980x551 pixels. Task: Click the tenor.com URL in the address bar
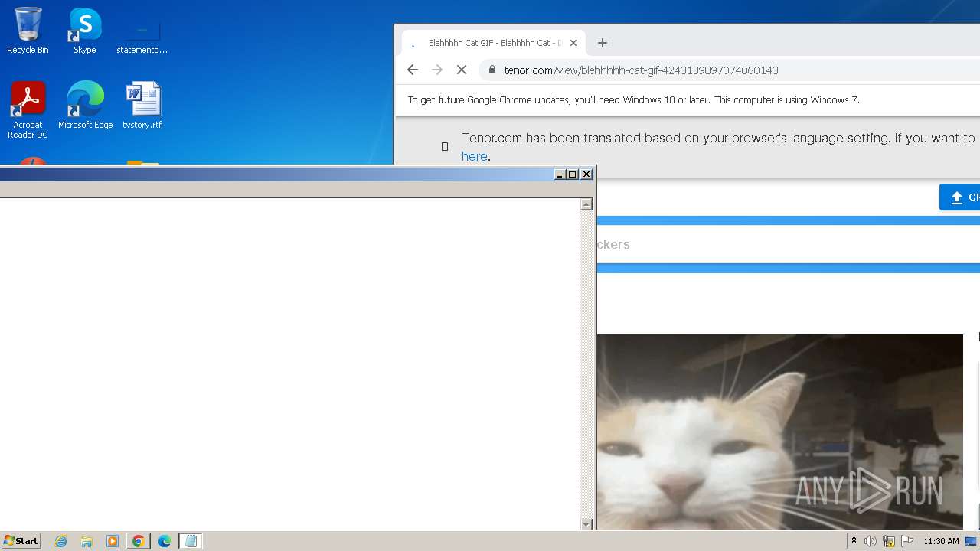click(x=641, y=70)
